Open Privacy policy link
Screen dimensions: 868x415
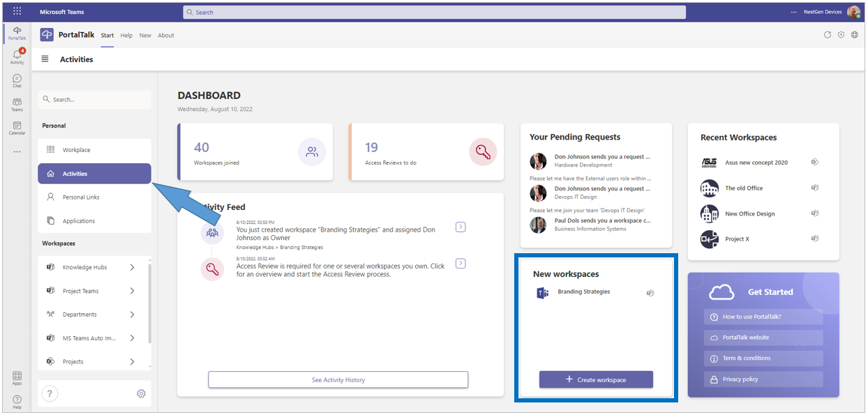tap(763, 379)
